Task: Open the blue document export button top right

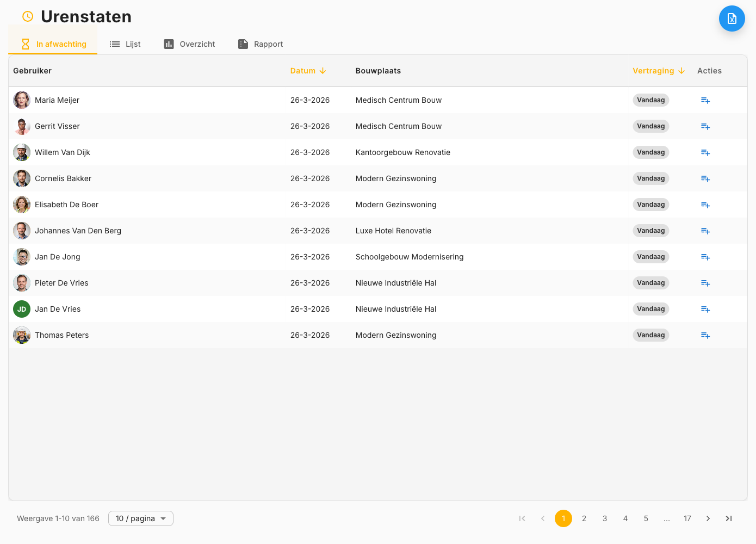Action: (x=732, y=18)
